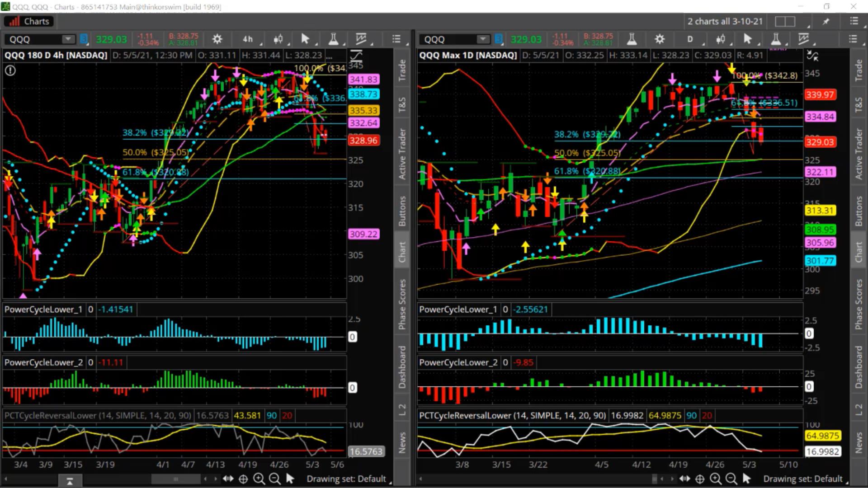Open left sidebar Active Trader tab
The width and height of the screenshot is (868, 488).
click(x=402, y=154)
